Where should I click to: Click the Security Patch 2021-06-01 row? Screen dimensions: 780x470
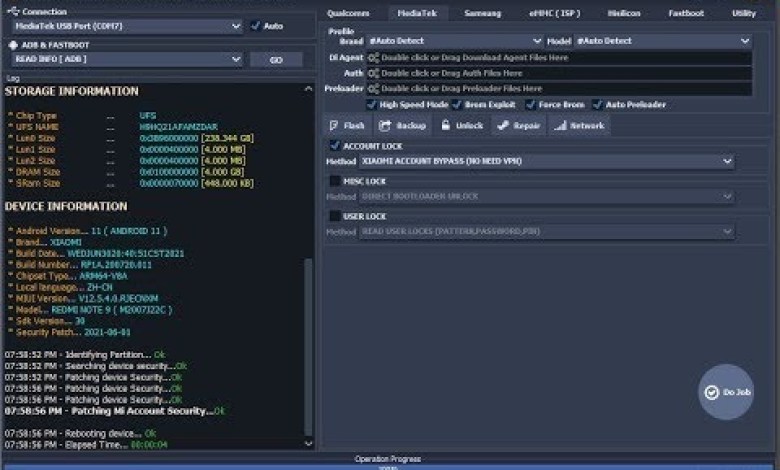pyautogui.click(x=69, y=332)
